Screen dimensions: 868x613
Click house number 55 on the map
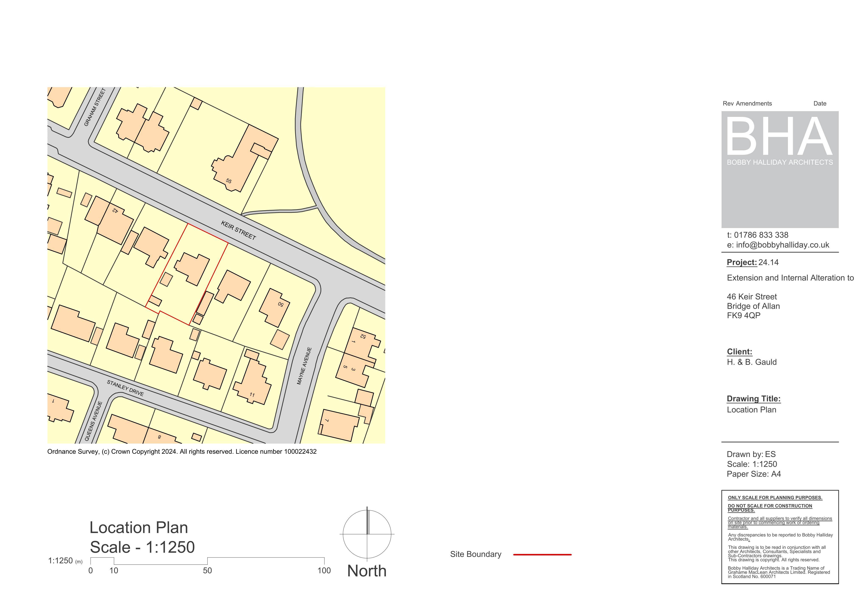(x=229, y=181)
